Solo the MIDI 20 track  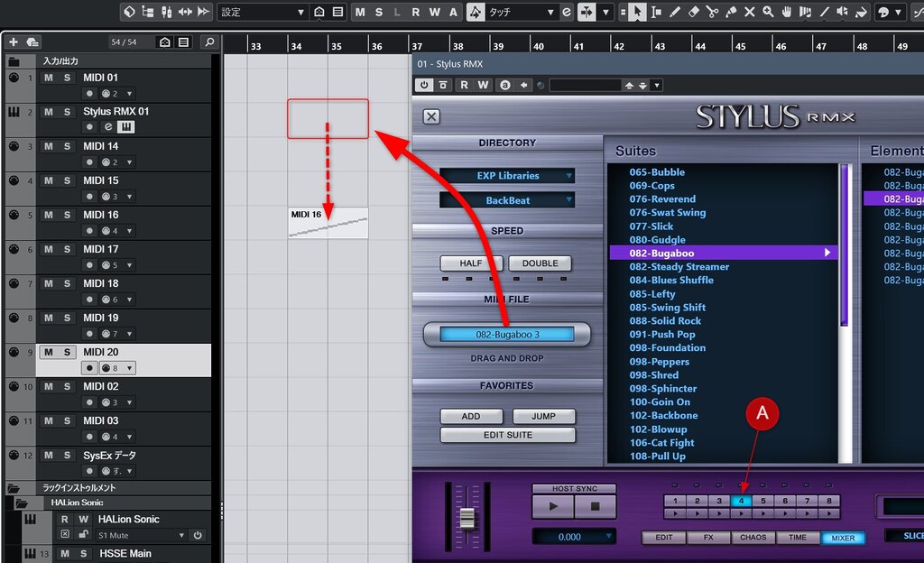(x=67, y=352)
